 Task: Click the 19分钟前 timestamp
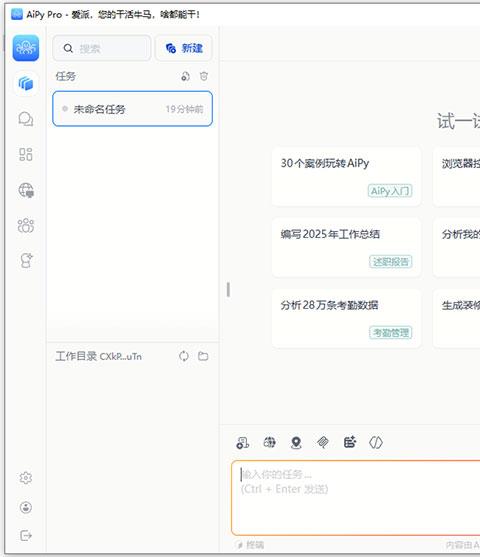tap(184, 109)
